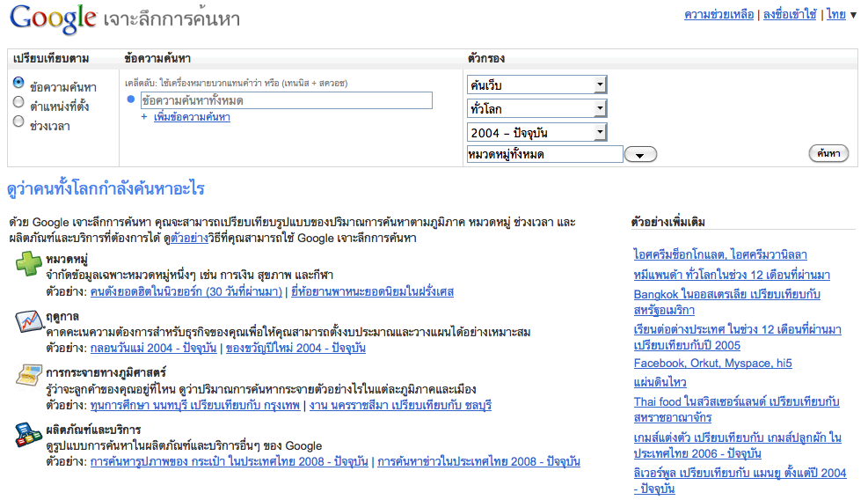This screenshot has height=500, width=868.
Task: Click the Google logo
Action: coord(52,18)
